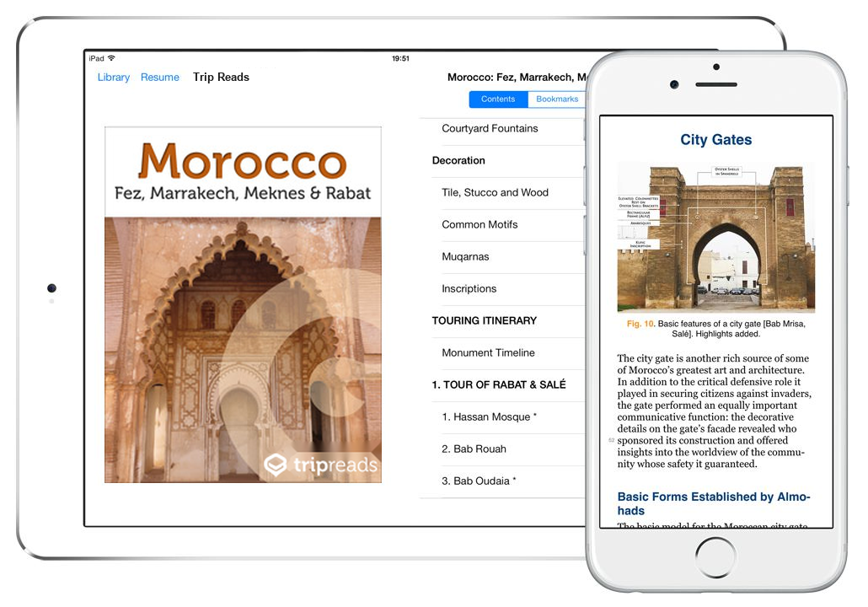Tap the Fig. 10 caption link
868x607 pixels.
click(x=640, y=324)
